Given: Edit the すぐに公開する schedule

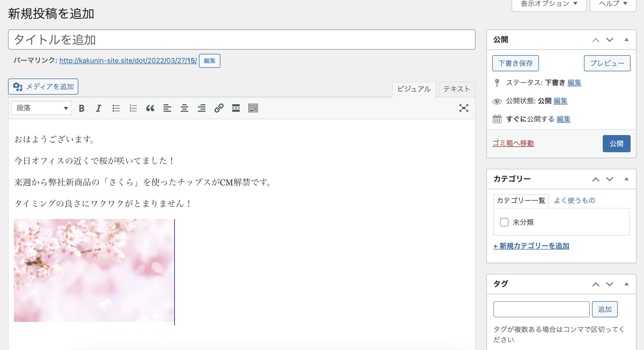Looking at the screenshot, I should (x=564, y=119).
